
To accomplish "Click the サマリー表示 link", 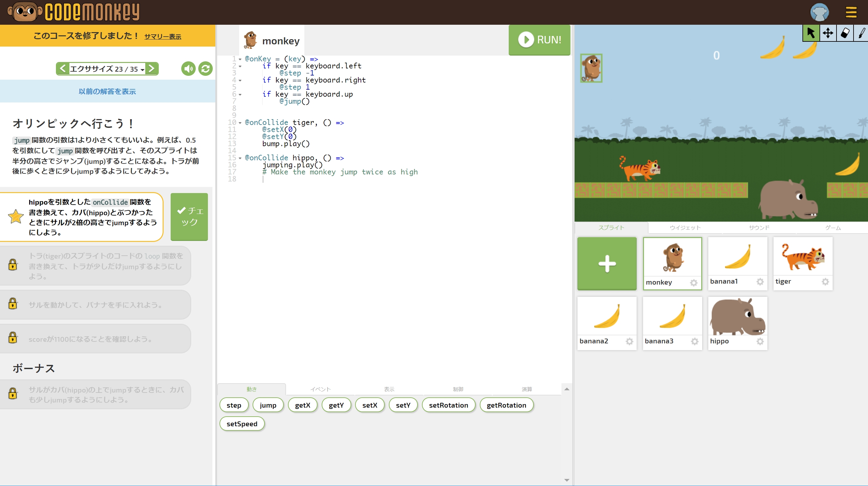I will [x=163, y=36].
